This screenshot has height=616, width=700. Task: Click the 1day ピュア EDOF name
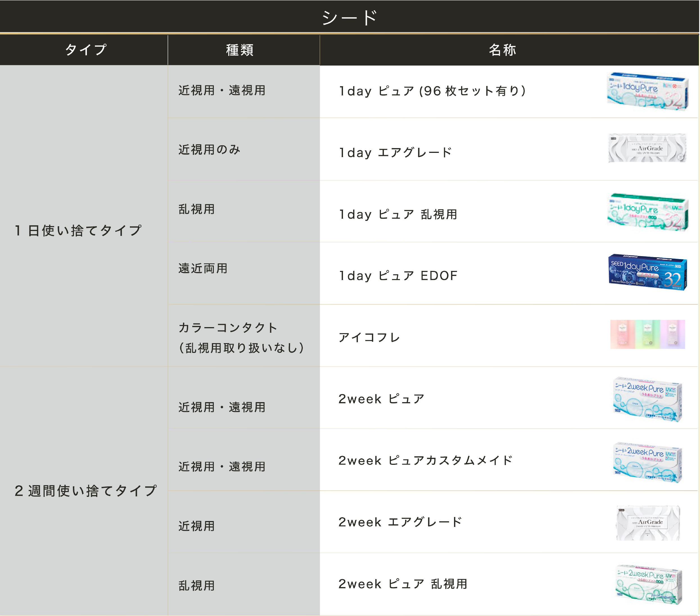398,276
